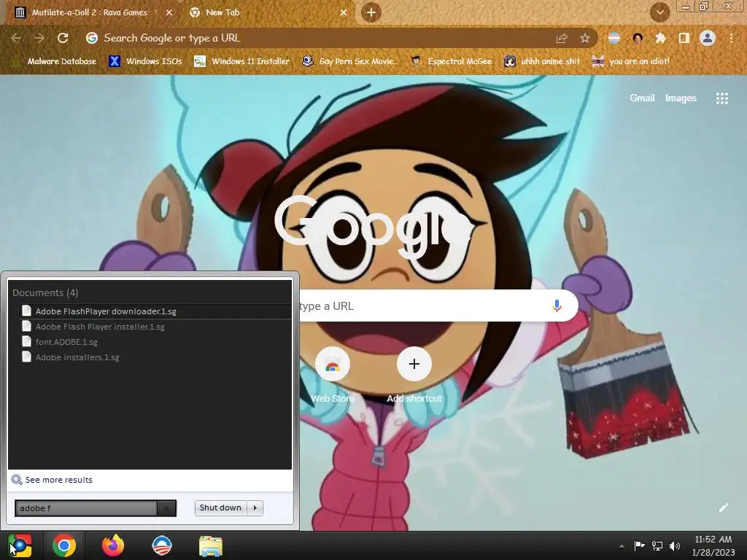Viewport: 747px width, 560px height.
Task: Open Adobe FlashPlayer downloader.1.sg result
Action: pyautogui.click(x=155, y=311)
